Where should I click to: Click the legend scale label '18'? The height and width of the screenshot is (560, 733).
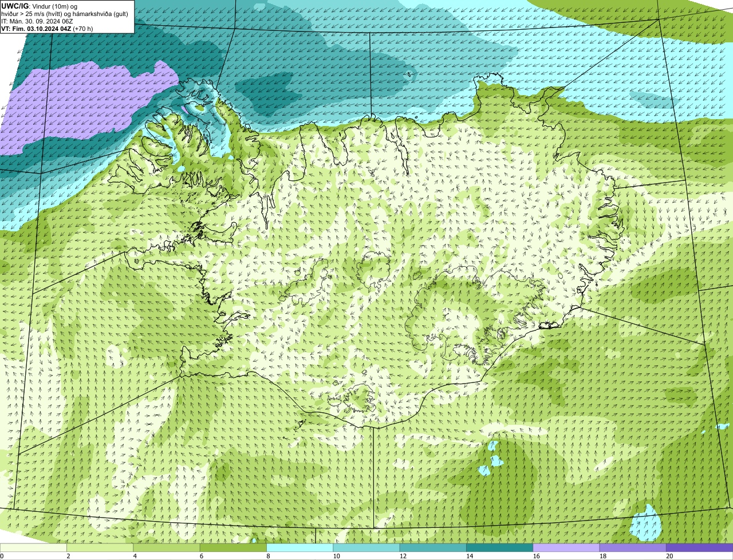(602, 556)
